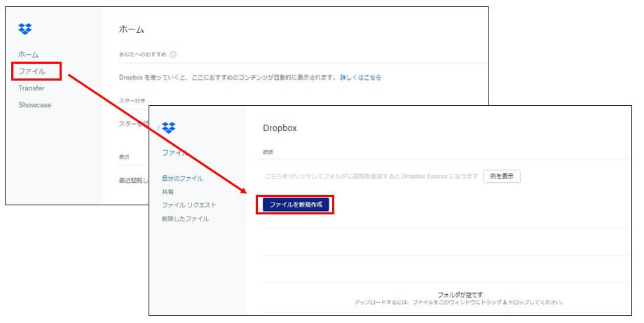The image size is (644, 323).
Task: Open ホーム in the sidebar
Action: [x=28, y=54]
